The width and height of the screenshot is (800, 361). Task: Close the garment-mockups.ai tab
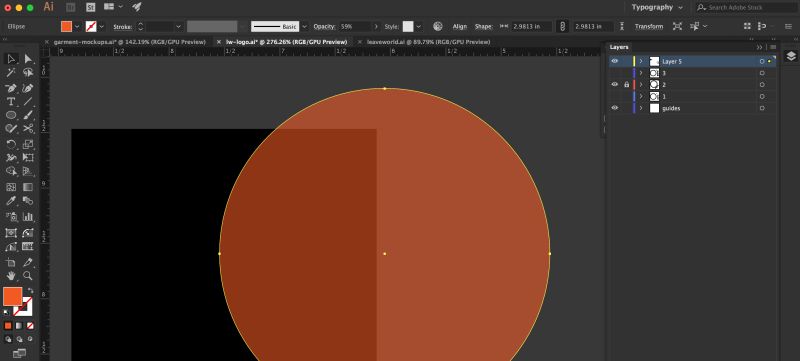tap(47, 42)
